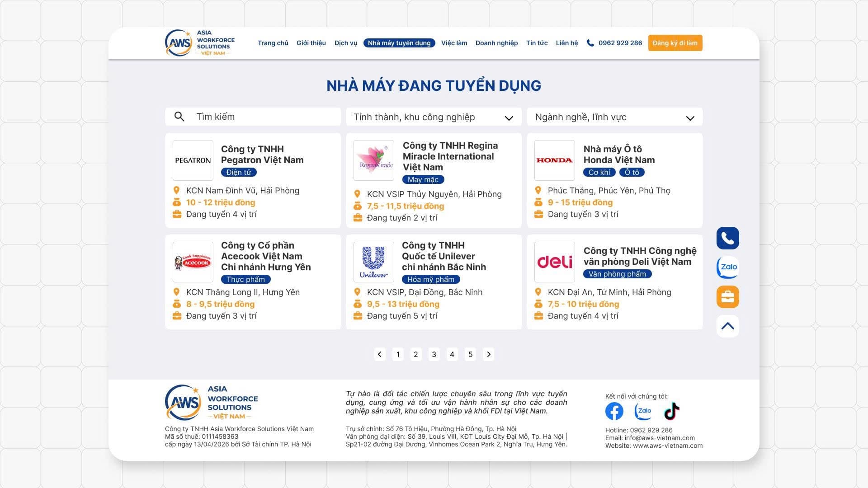Open the Dịch vụ menu item

coord(346,43)
